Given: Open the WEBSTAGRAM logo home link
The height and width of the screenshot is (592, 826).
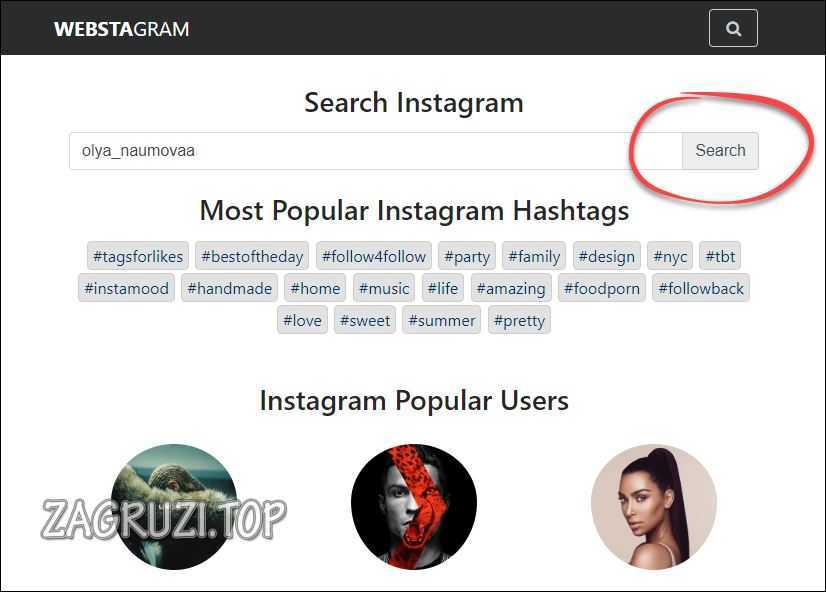Looking at the screenshot, I should 122,29.
